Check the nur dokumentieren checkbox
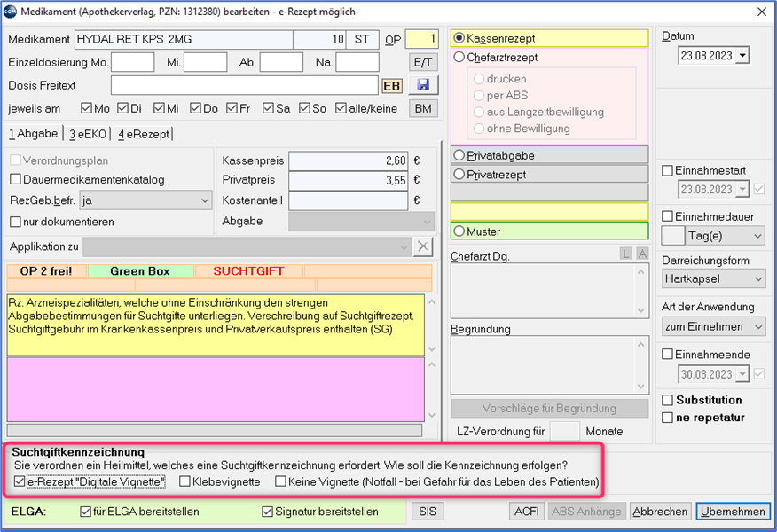Screen dimensions: 777x532 (15, 222)
